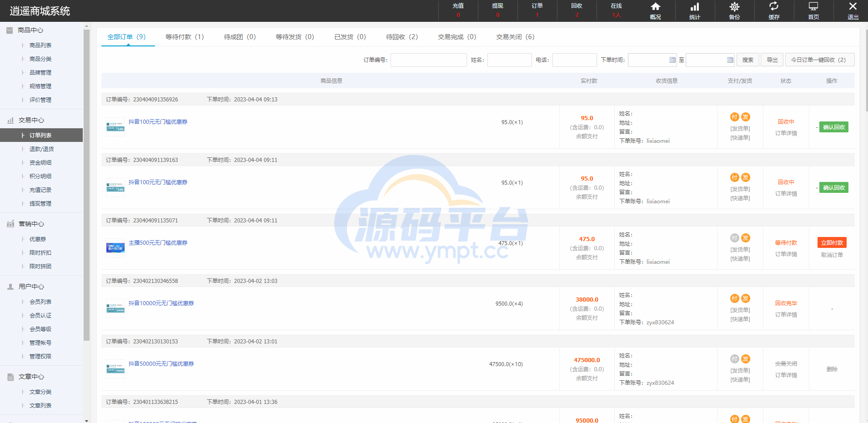The image size is (868, 423).
Task: Click the 用户中心 person icon
Action: pos(10,287)
